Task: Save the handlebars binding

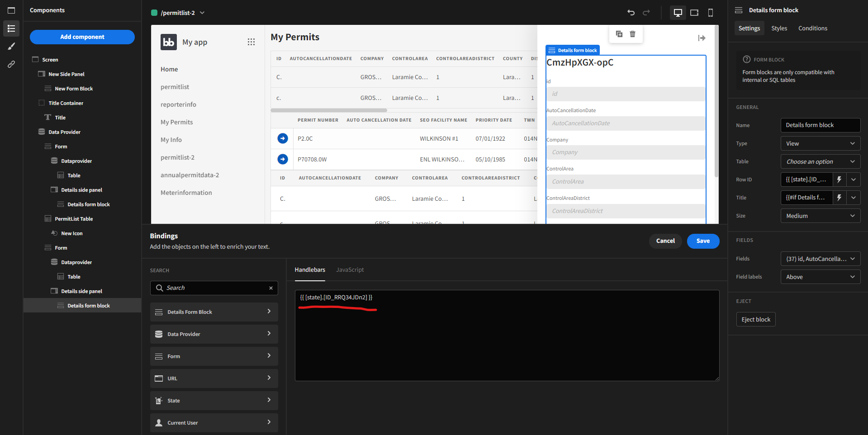Action: click(x=703, y=241)
